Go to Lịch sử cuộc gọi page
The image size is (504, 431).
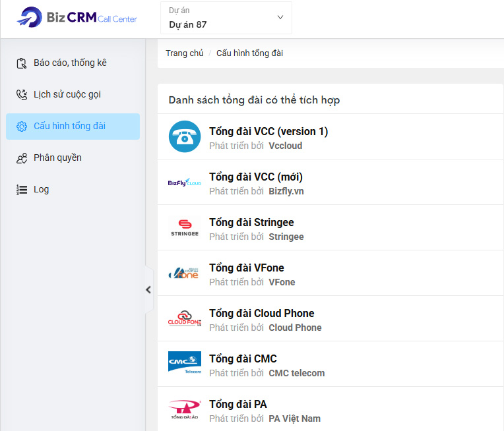pyautogui.click(x=67, y=95)
